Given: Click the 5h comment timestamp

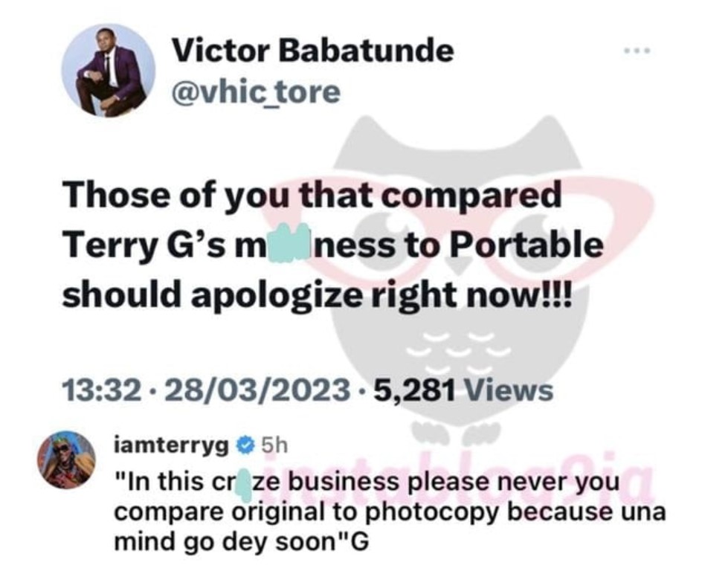Looking at the screenshot, I should [x=274, y=445].
